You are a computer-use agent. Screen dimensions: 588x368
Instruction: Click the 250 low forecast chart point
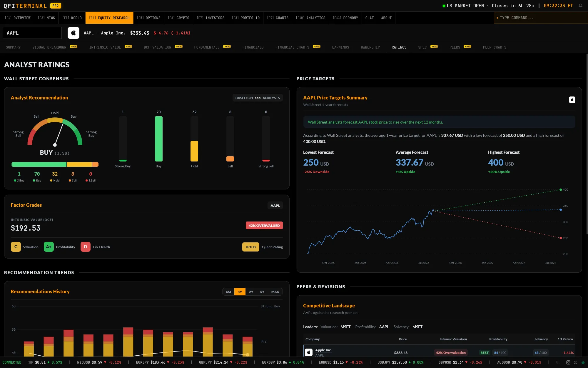tap(561, 238)
